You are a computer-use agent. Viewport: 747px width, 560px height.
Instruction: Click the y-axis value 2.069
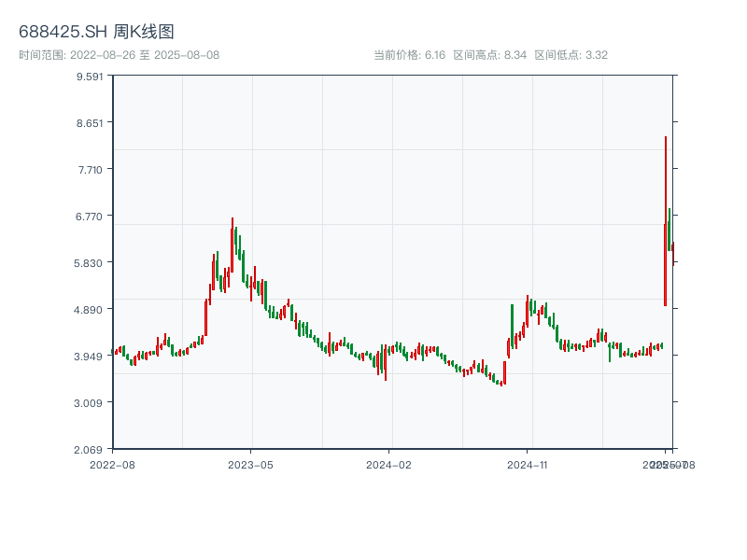pyautogui.click(x=88, y=450)
